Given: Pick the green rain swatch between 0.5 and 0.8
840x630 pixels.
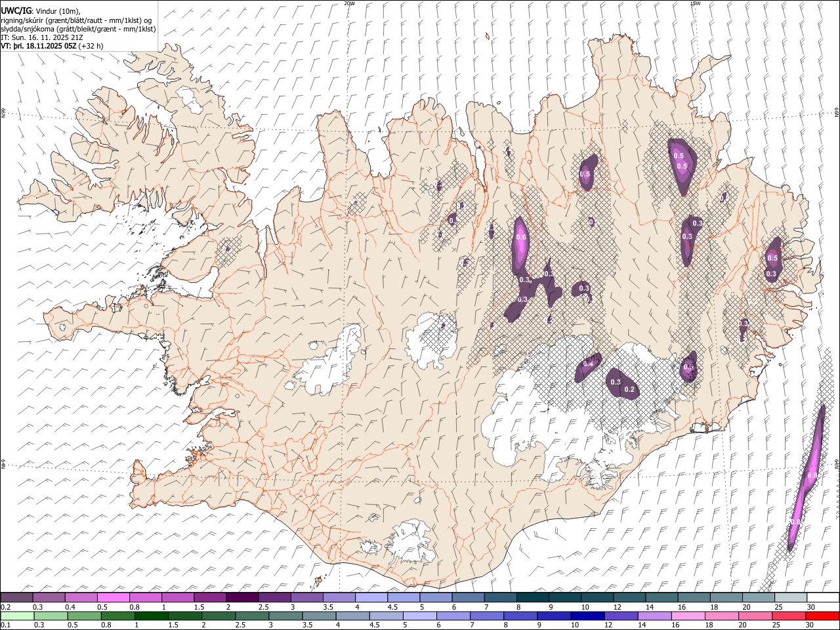Looking at the screenshot, I should (84, 616).
